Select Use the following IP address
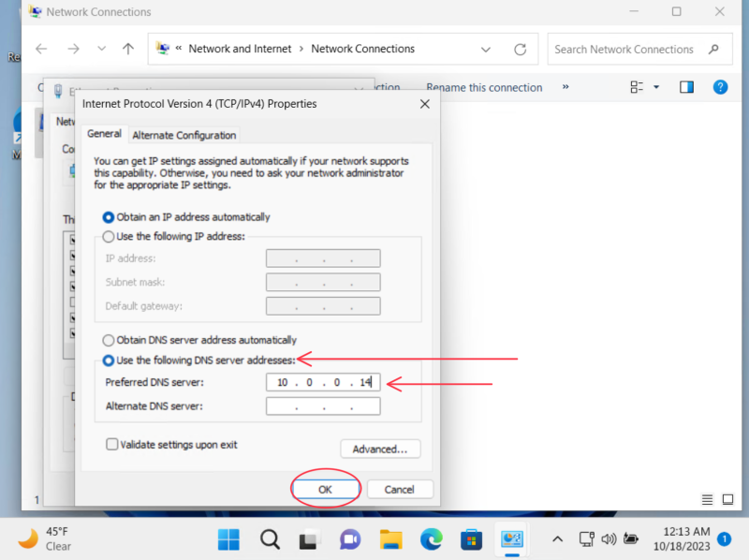Image resolution: width=749 pixels, height=560 pixels. pos(109,237)
